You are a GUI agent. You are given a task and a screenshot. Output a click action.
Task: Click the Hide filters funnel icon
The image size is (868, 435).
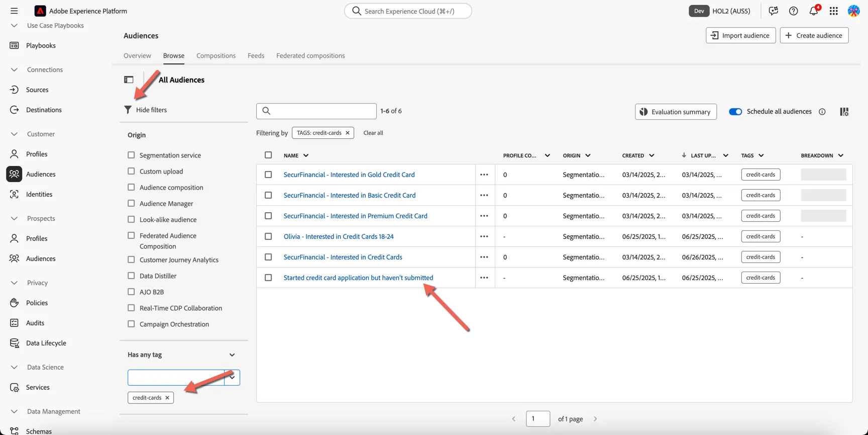(128, 110)
